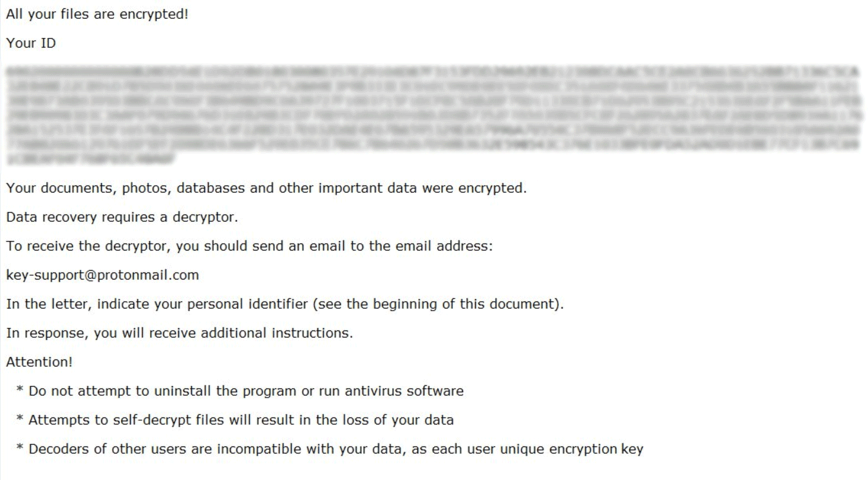Click the 'Decoders of other users' bullet
Image resolution: width=868 pixels, height=480 pixels.
pyautogui.click(x=330, y=449)
